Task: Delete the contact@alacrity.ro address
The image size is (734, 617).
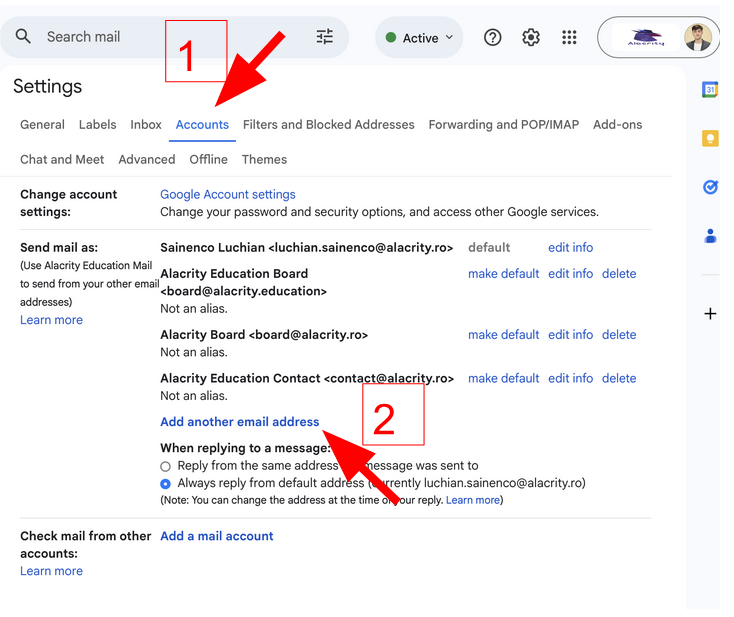Action: [x=619, y=379]
